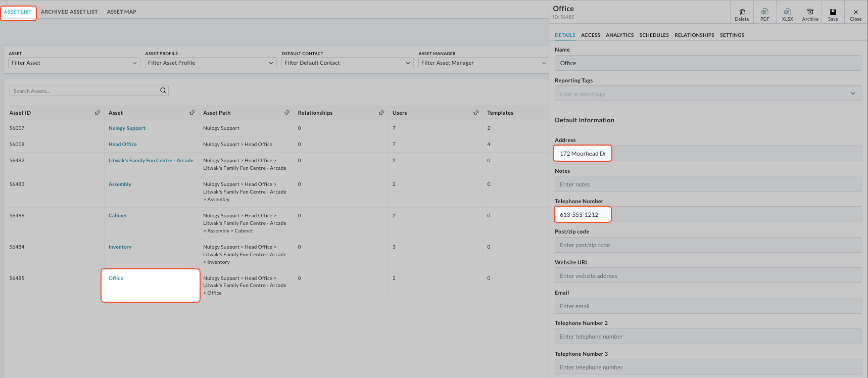Image resolution: width=868 pixels, height=378 pixels.
Task: Click the Website URL field
Action: (708, 275)
